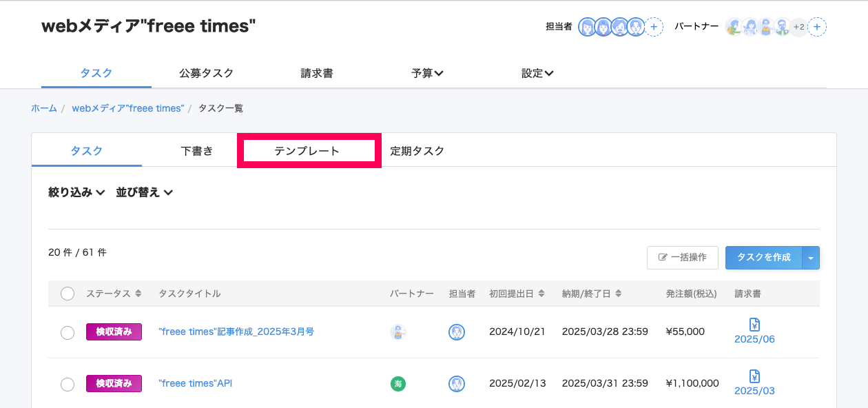Open the arrow dropdown beside タスクを作成
Screen dimensions: 868x408
point(811,258)
